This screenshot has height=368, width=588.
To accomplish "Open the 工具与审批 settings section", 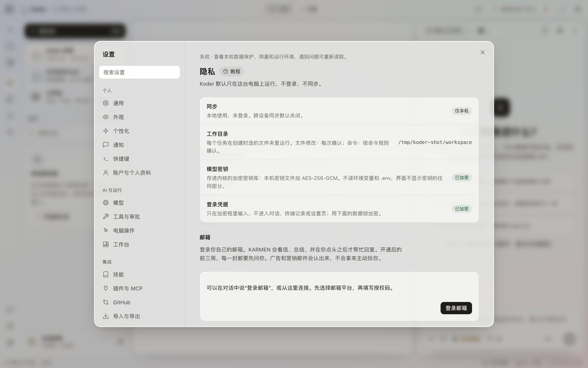I will click(x=139, y=216).
